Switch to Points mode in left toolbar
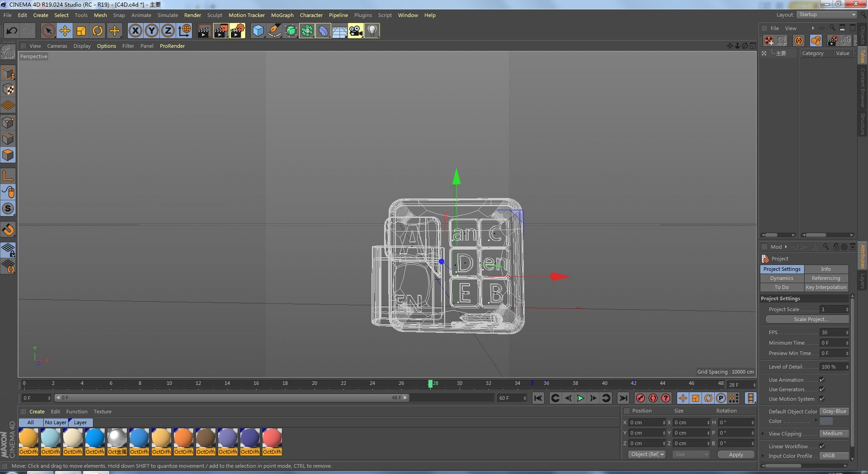This screenshot has width=868, height=474. pos(8,123)
